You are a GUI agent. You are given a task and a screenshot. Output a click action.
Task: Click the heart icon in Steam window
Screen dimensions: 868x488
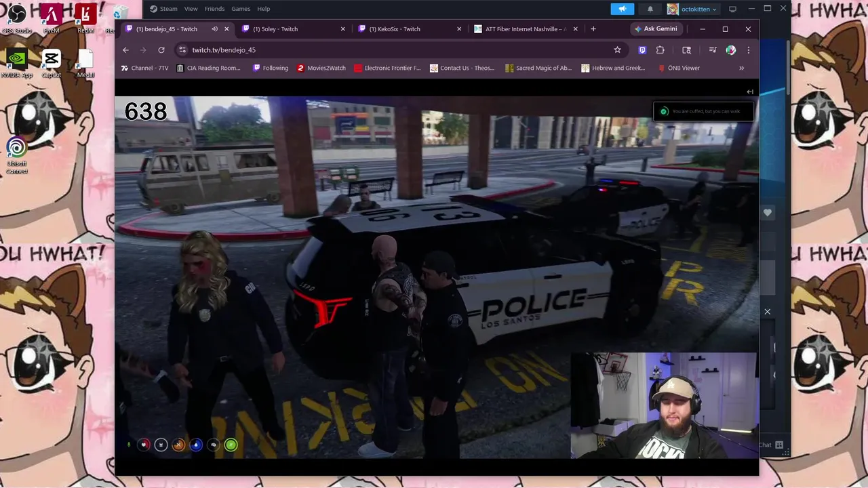coord(768,213)
